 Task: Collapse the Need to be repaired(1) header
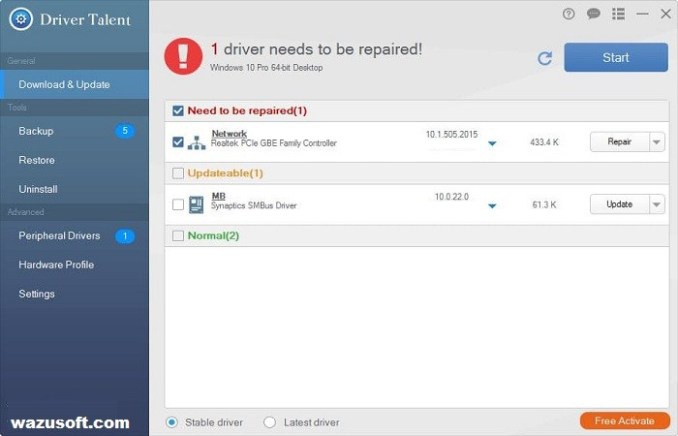click(416, 111)
